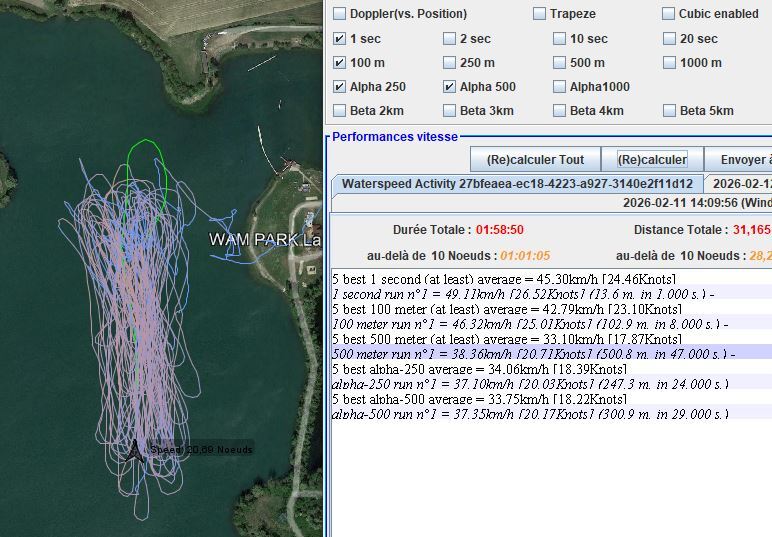The height and width of the screenshot is (537, 772).
Task: Select the 100 meter run n°1 result line
Action: [551, 324]
